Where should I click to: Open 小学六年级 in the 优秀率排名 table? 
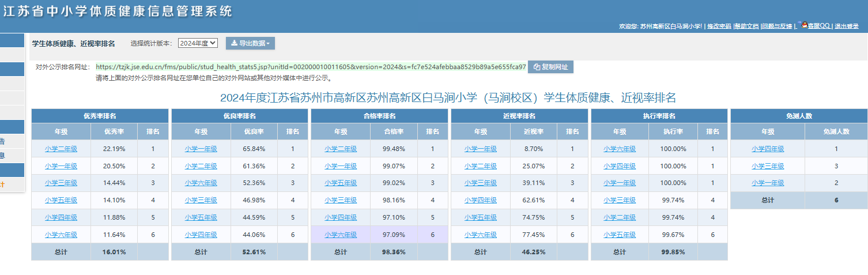[61, 235]
